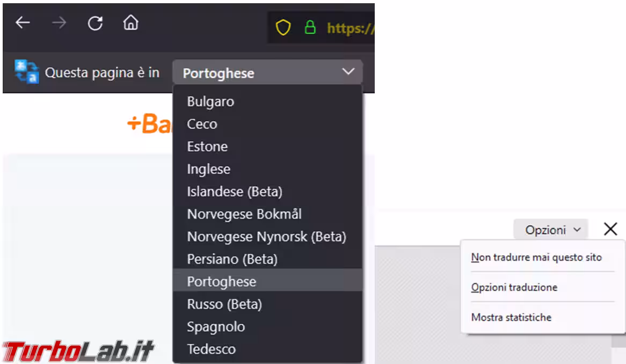Open the Opzioni dropdown button
Screen dimensions: 626x364
550,230
